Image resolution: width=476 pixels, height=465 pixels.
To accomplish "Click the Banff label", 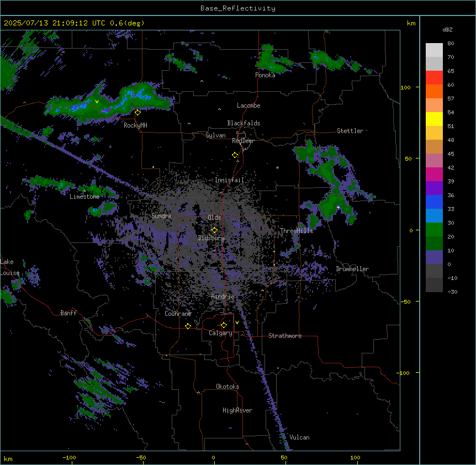I will click(68, 313).
